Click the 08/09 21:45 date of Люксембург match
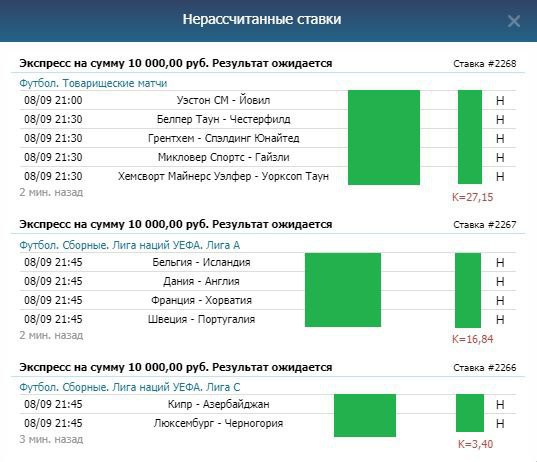The image size is (537, 462). [x=53, y=423]
